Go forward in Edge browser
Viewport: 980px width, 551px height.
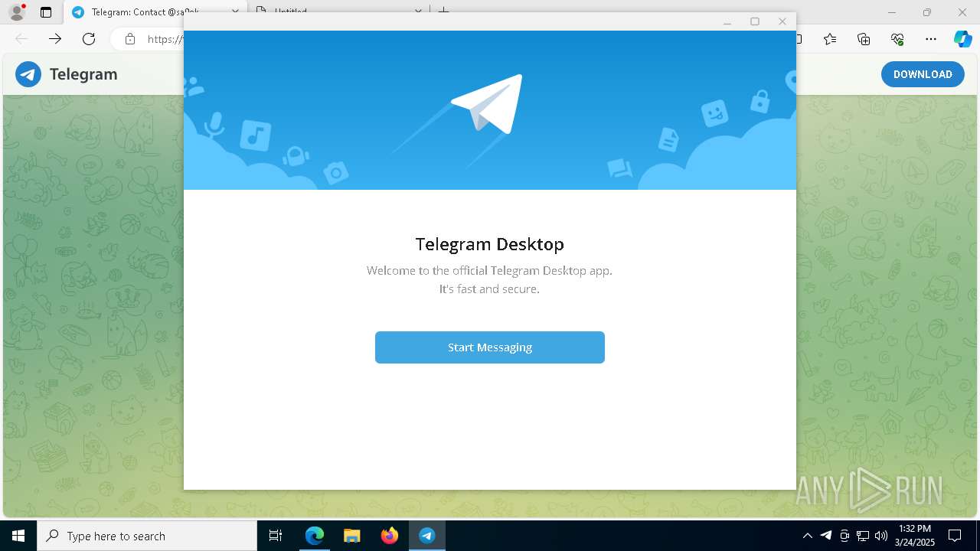tap(55, 39)
